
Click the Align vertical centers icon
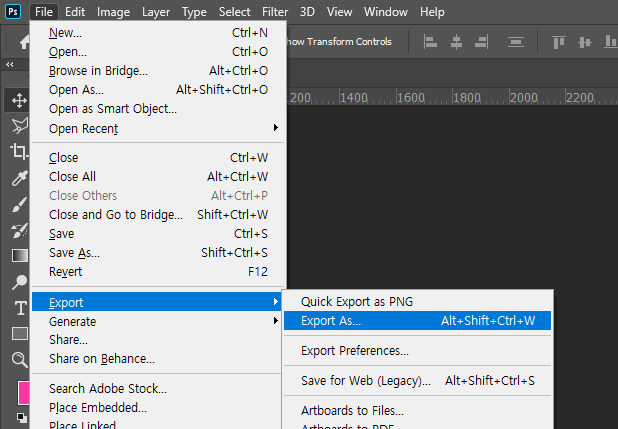coord(584,42)
